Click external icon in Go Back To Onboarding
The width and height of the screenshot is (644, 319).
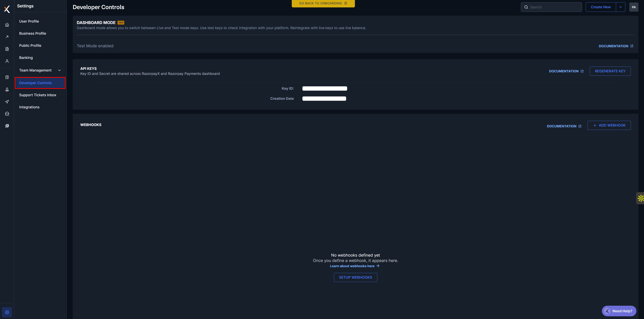point(345,3)
